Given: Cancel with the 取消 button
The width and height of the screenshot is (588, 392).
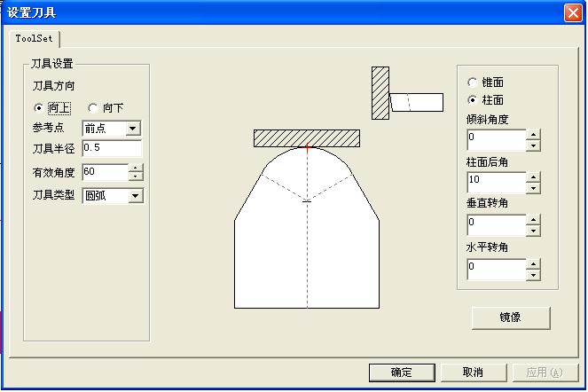Looking at the screenshot, I should tap(474, 372).
